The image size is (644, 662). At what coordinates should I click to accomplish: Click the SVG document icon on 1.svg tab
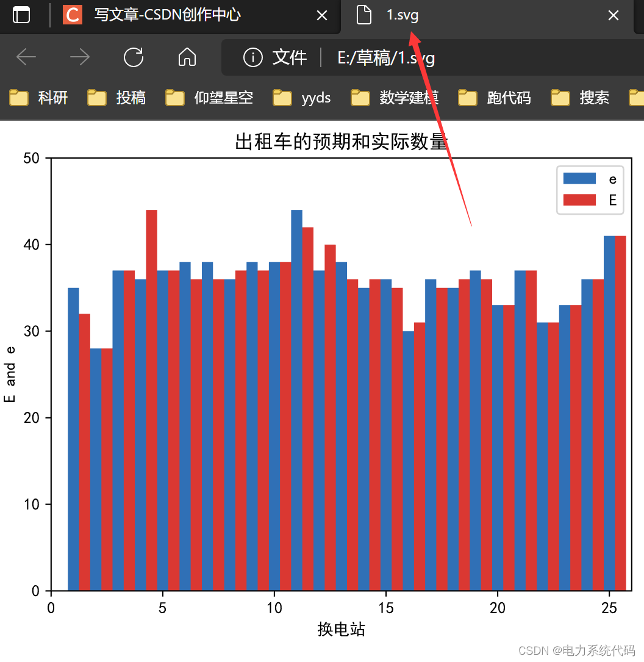(x=363, y=15)
